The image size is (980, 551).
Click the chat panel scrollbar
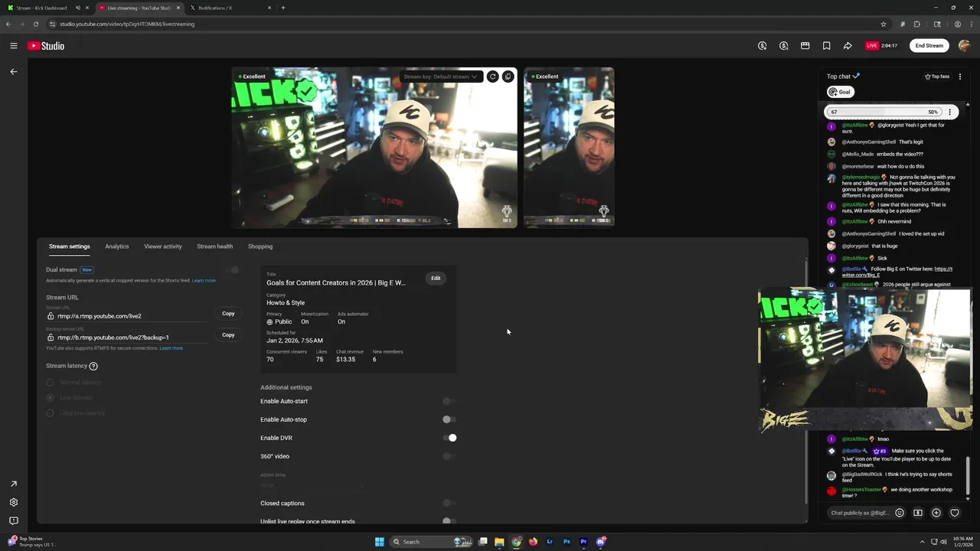[968, 474]
